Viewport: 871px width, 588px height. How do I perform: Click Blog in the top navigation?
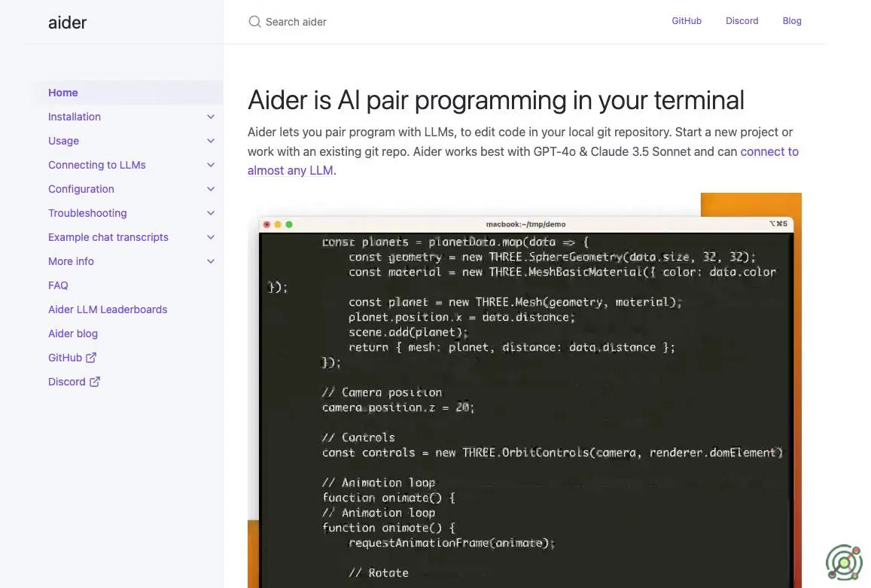tap(791, 20)
